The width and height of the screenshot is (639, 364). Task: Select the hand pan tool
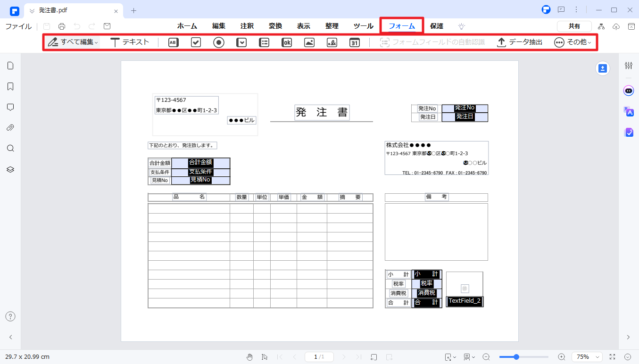click(x=249, y=357)
